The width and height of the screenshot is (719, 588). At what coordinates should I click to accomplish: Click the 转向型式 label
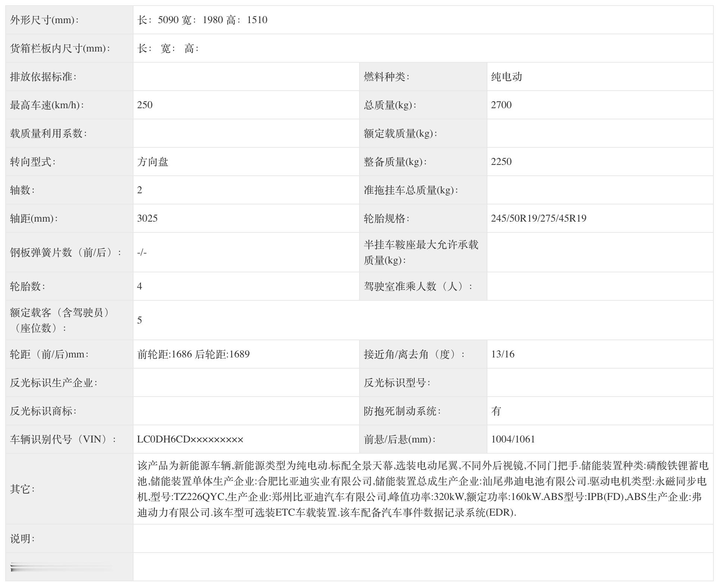(x=32, y=162)
